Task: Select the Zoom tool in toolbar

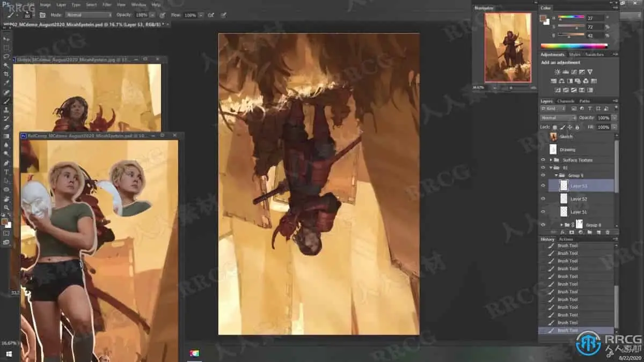Action: 6,208
